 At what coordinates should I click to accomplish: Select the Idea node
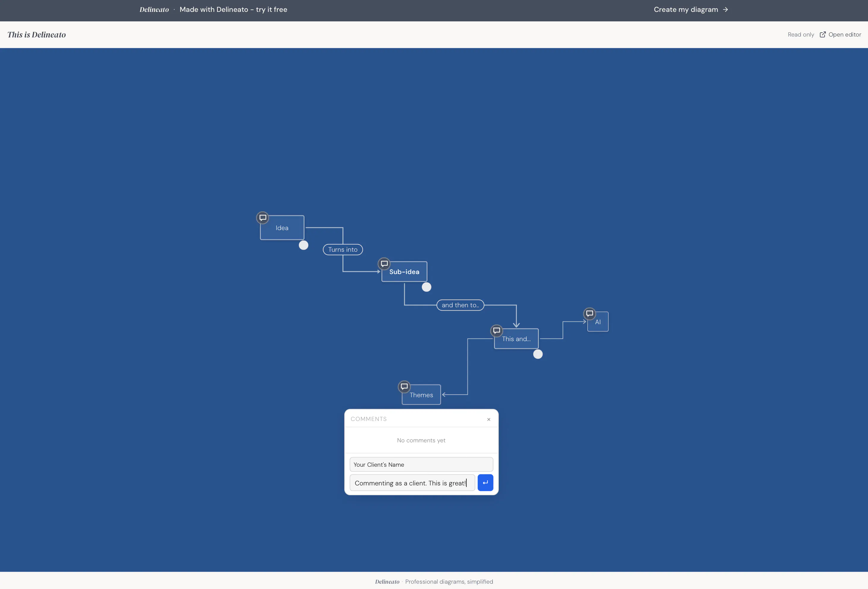click(282, 228)
